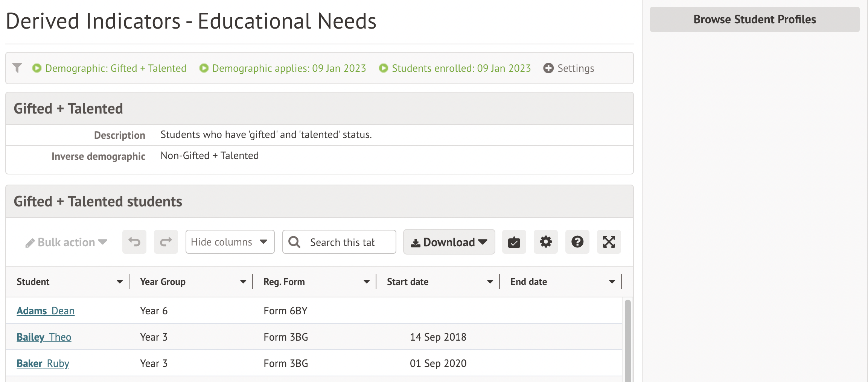The height and width of the screenshot is (382, 868).
Task: Click the table's vertical scrollbar
Action: pyautogui.click(x=627, y=338)
